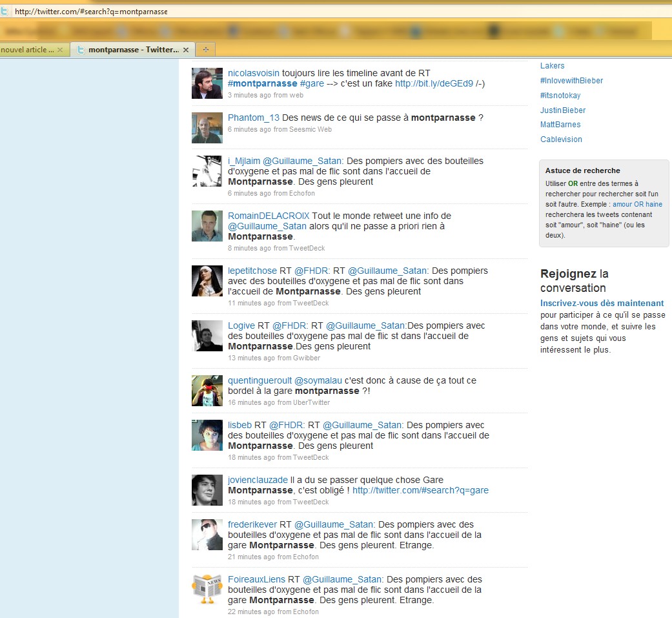
Task: Open the Lakers trending topic
Action: (552, 66)
